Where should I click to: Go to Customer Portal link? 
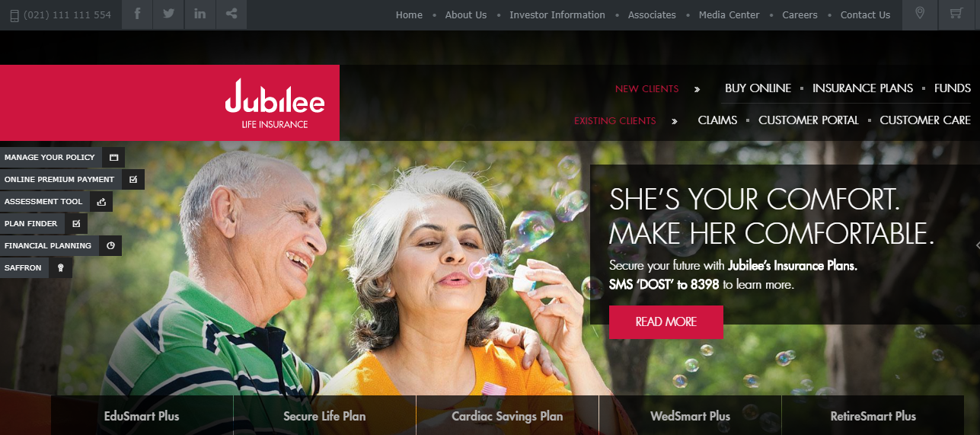pos(809,120)
